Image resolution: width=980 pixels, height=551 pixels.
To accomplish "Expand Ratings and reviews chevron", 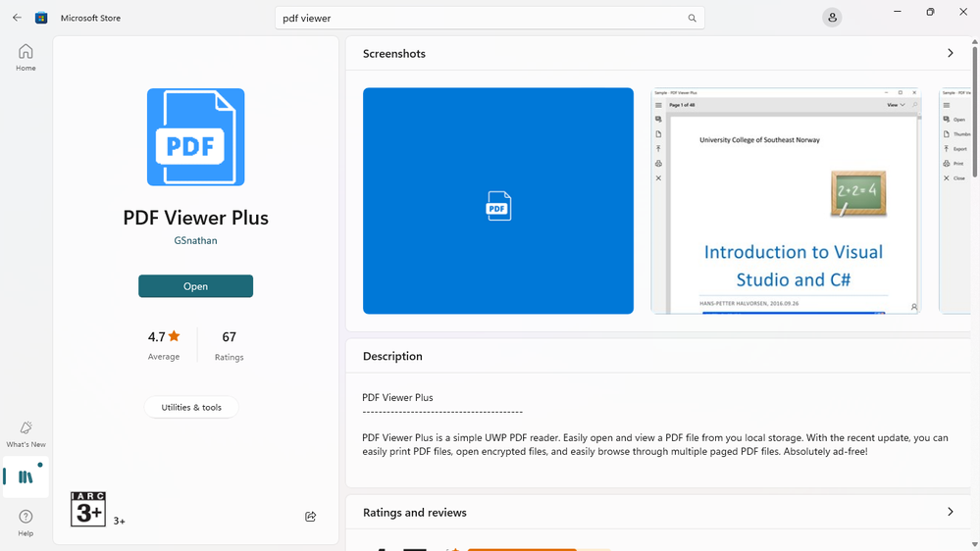I will point(950,512).
